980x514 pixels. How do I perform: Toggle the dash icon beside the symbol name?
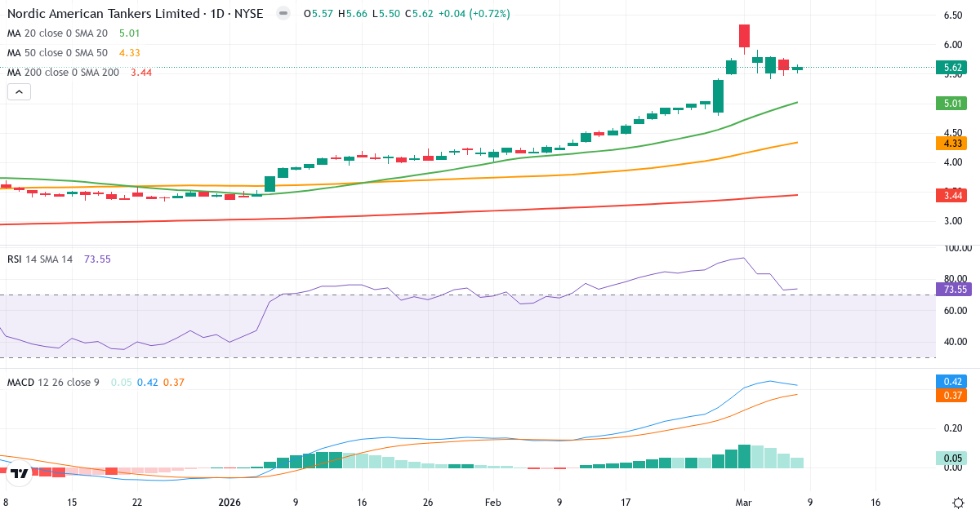[x=282, y=13]
